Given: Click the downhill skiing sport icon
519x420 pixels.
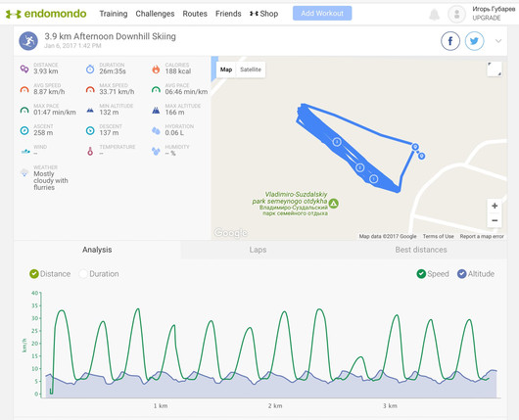Looking at the screenshot, I should pos(28,41).
